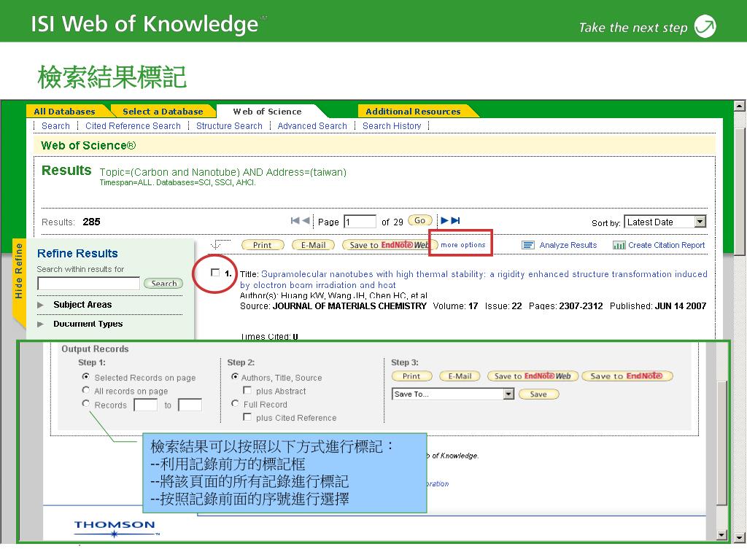Go to the next results page arrow
Screen dimensions: 747x560
point(444,220)
